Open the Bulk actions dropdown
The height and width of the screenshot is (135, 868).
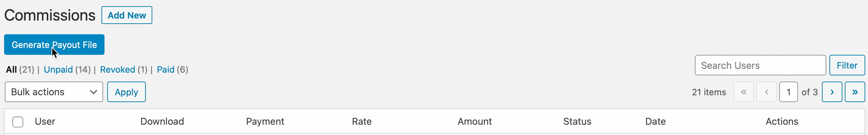pos(54,92)
